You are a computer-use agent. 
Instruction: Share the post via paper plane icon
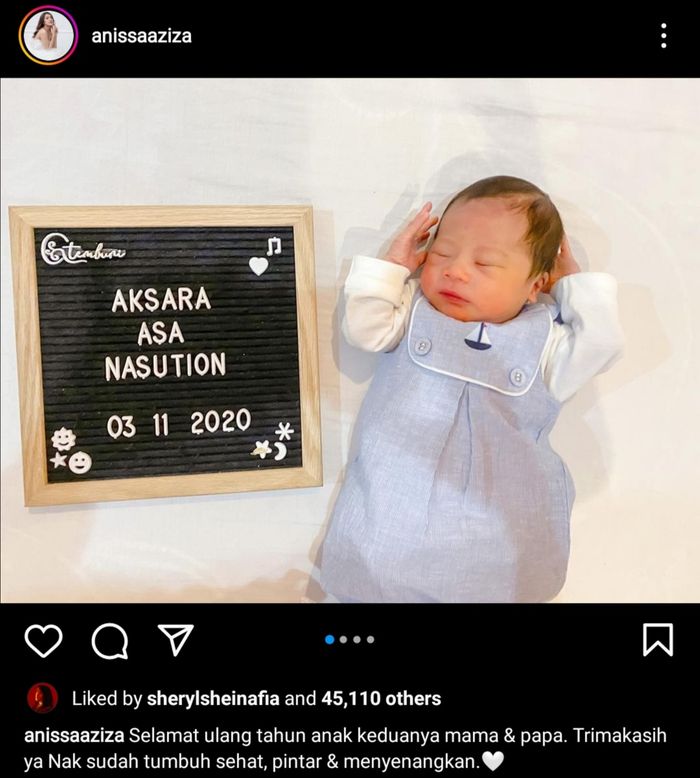(x=176, y=640)
